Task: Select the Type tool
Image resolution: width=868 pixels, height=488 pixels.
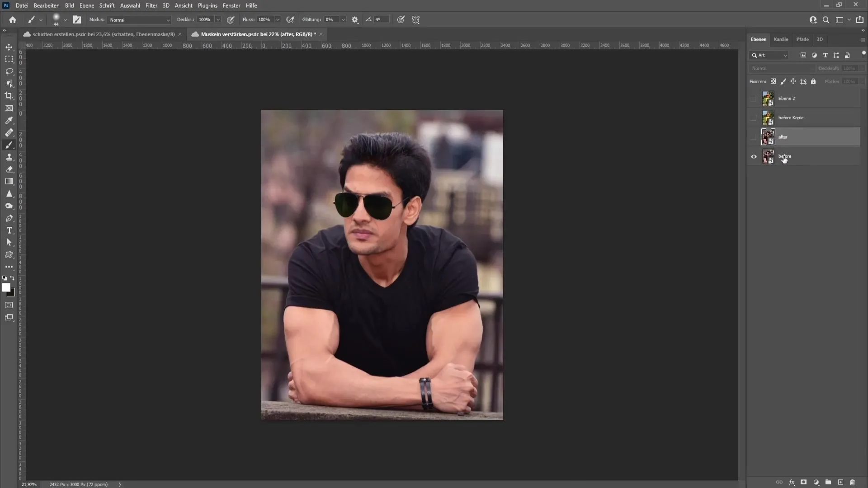Action: 9,230
